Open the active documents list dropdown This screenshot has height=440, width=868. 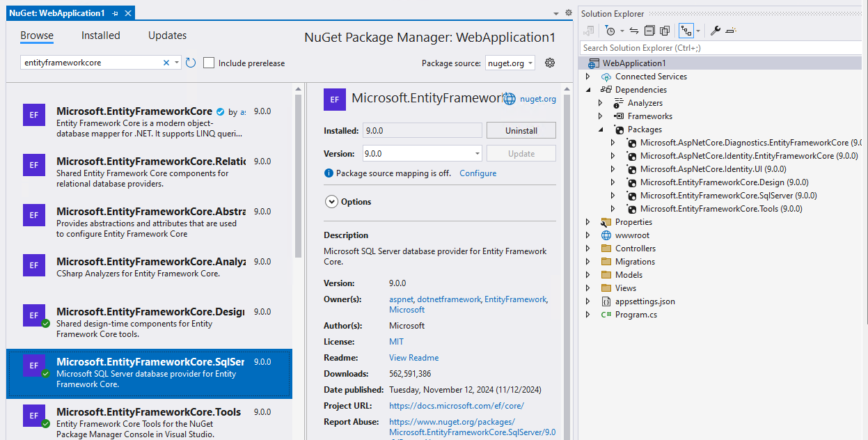(555, 13)
